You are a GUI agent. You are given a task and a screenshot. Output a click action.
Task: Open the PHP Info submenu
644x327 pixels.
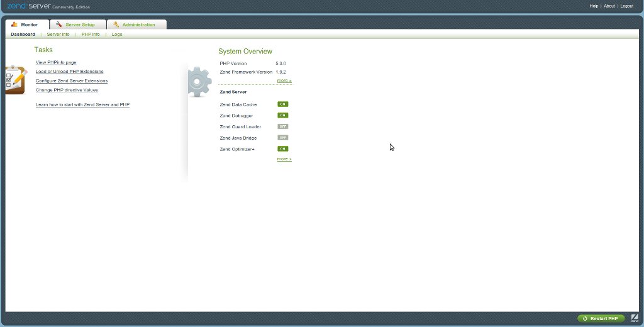[91, 35]
